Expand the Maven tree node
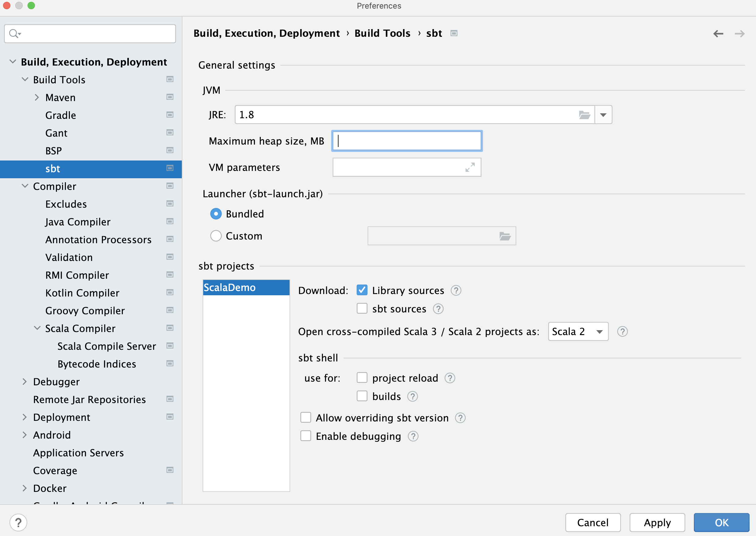 [x=37, y=97]
